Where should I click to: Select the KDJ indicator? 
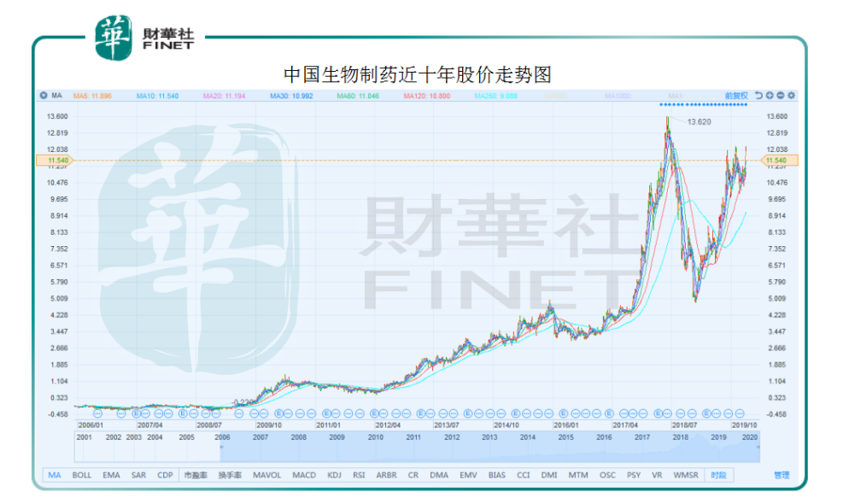pos(333,475)
